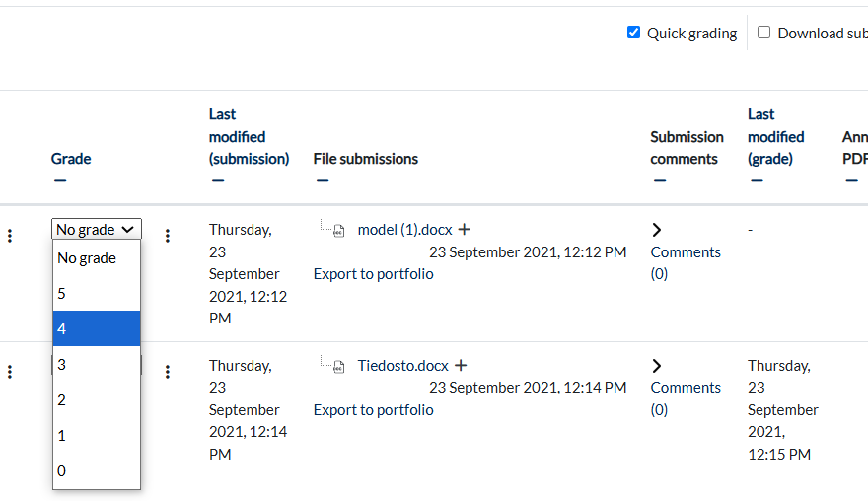Click the document icon before Tiedosto.docx
The width and height of the screenshot is (868, 501).
(x=338, y=367)
